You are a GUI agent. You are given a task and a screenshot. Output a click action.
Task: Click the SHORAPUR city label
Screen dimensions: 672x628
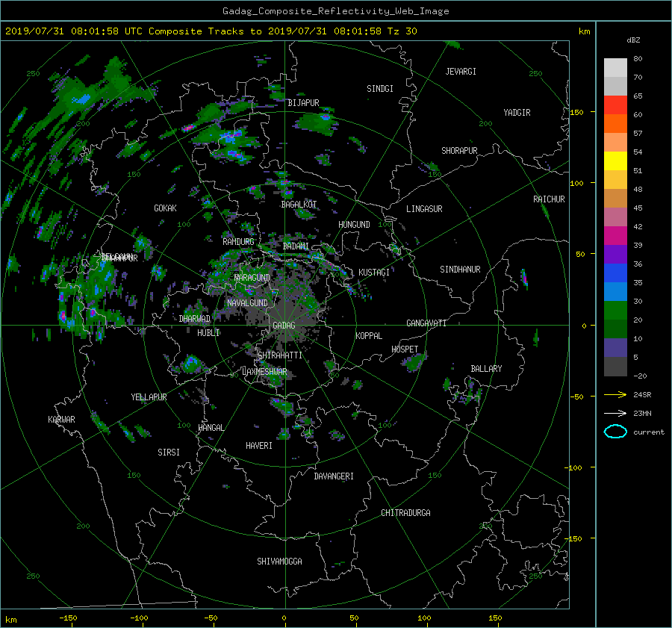pyautogui.click(x=459, y=151)
